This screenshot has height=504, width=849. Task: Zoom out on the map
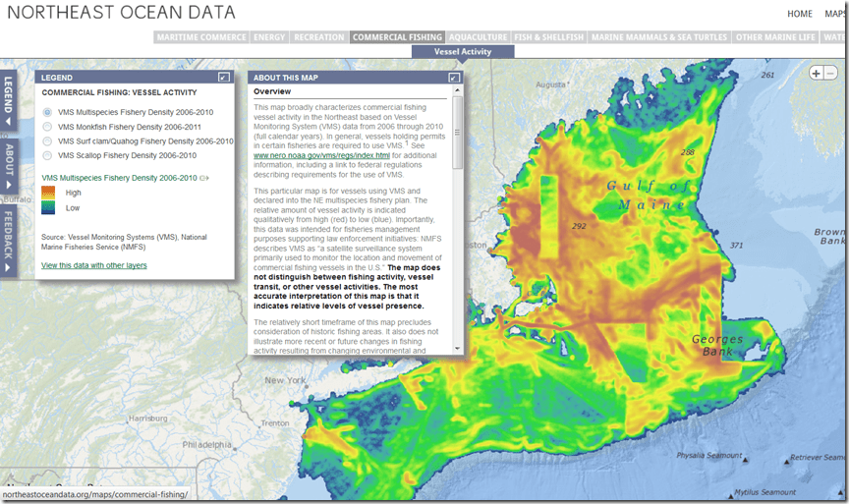click(x=831, y=73)
